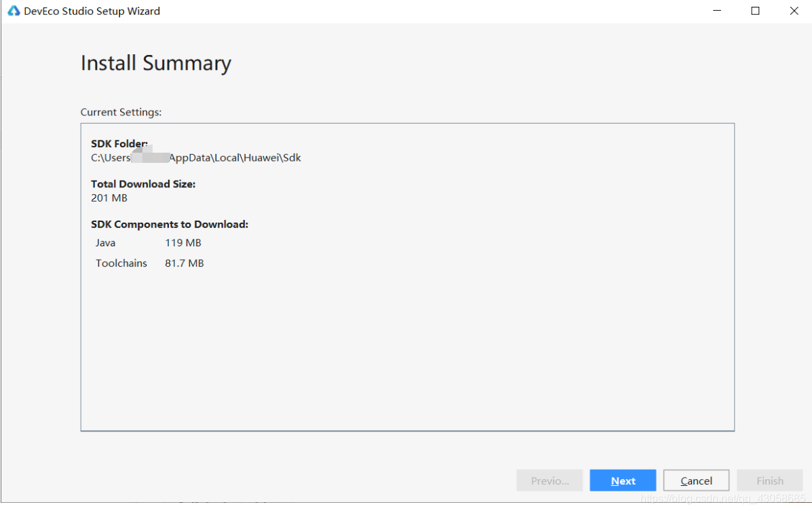Click the greyed-out Finish button
Screen dimensions: 812x511
770,480
